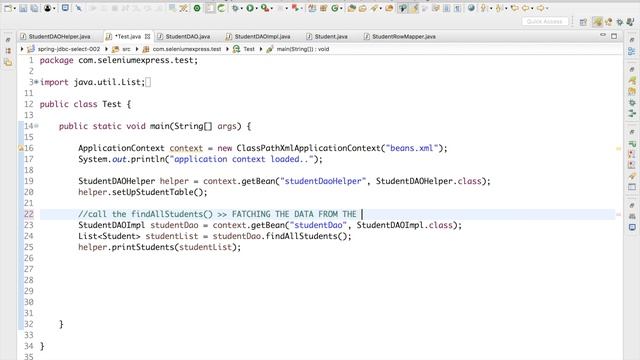Click the Open Type package icon
This screenshot has width=640, height=360.
pos(351,8)
